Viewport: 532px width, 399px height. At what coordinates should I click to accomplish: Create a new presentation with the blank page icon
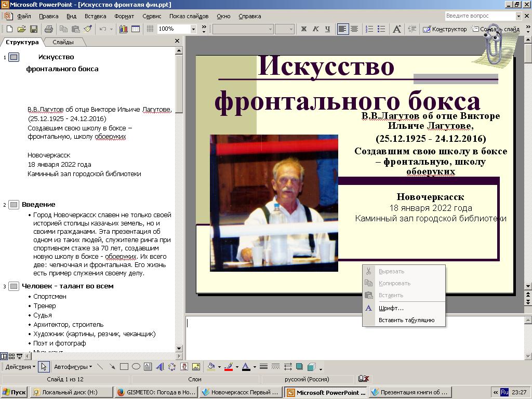coord(10,29)
